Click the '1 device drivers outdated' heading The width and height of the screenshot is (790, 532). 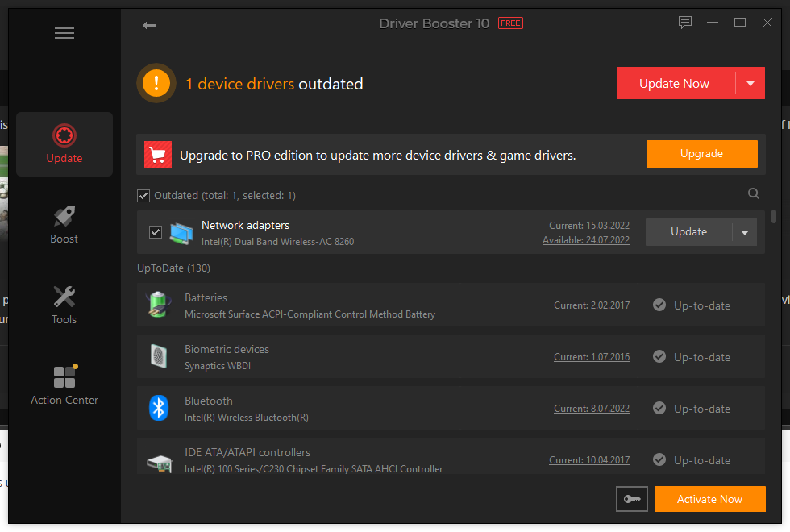point(274,84)
